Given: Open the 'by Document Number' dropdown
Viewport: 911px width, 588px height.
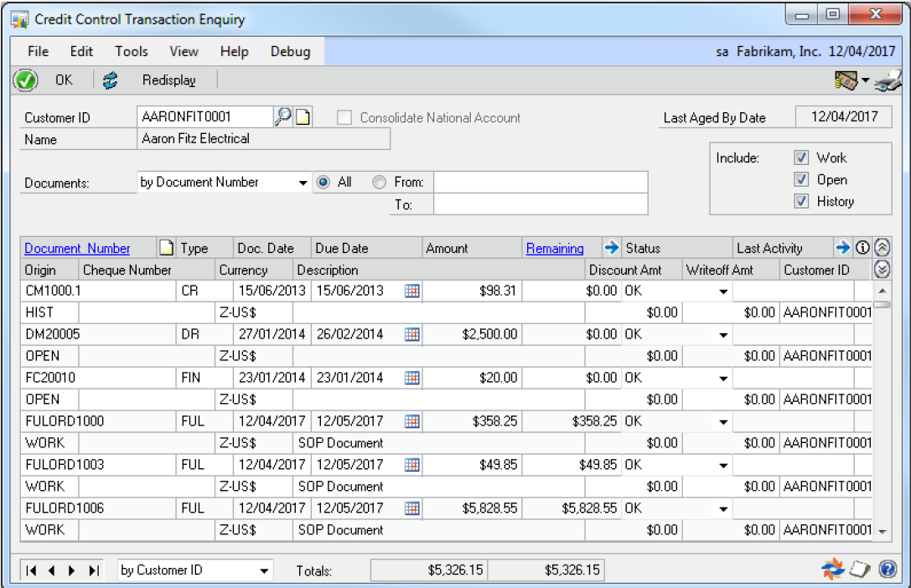Looking at the screenshot, I should coord(303,183).
